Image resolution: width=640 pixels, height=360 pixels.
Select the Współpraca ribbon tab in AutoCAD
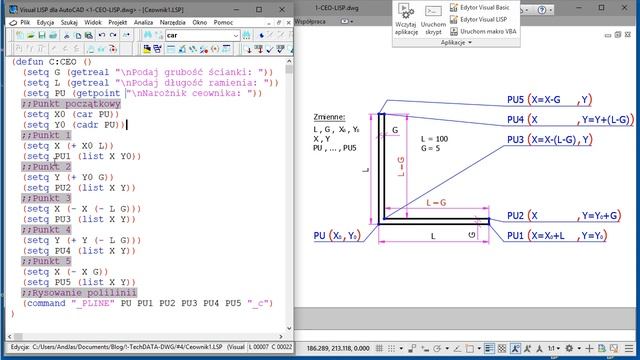tap(310, 21)
